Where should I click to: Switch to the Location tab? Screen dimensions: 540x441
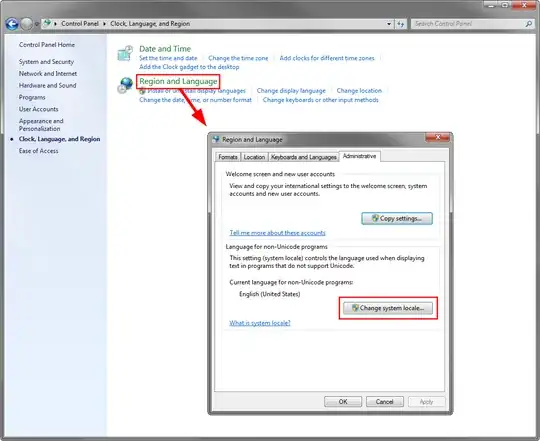254,157
